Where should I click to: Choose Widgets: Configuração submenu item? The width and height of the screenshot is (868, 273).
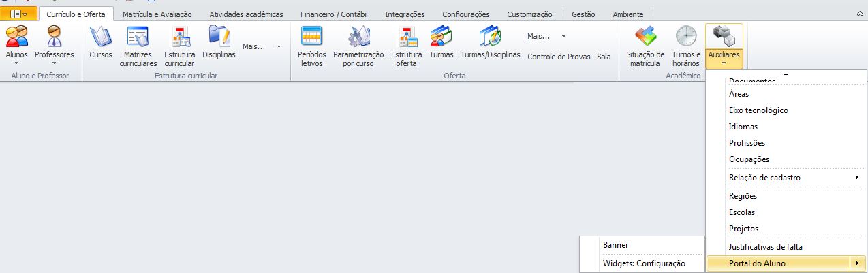click(x=642, y=263)
